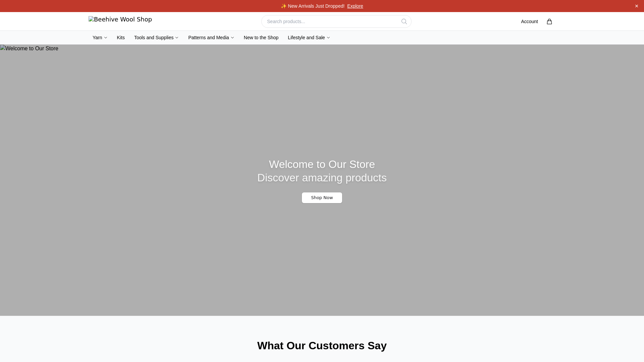Open the shopping bag cart icon
Image resolution: width=644 pixels, height=362 pixels.
(x=549, y=21)
